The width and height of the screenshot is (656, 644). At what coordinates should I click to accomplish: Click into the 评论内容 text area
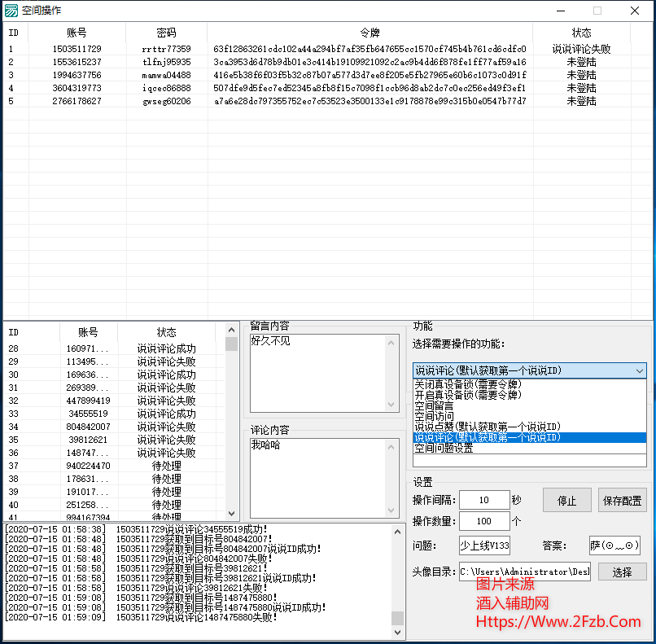pos(318,476)
